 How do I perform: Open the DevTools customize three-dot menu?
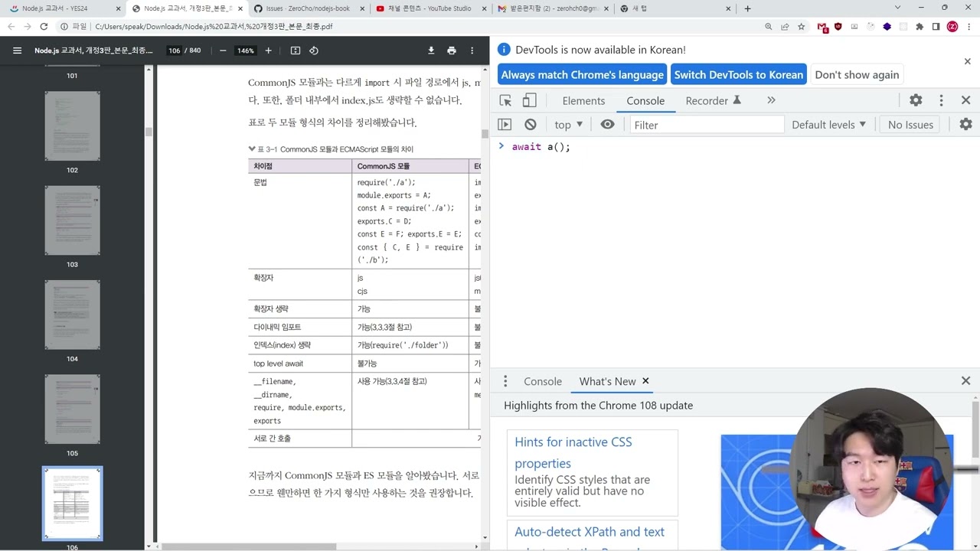pyautogui.click(x=941, y=100)
